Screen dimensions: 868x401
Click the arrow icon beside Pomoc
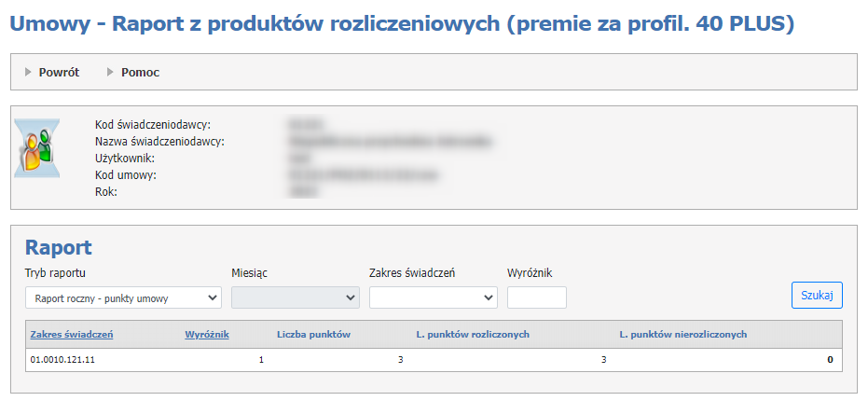pyautogui.click(x=111, y=72)
